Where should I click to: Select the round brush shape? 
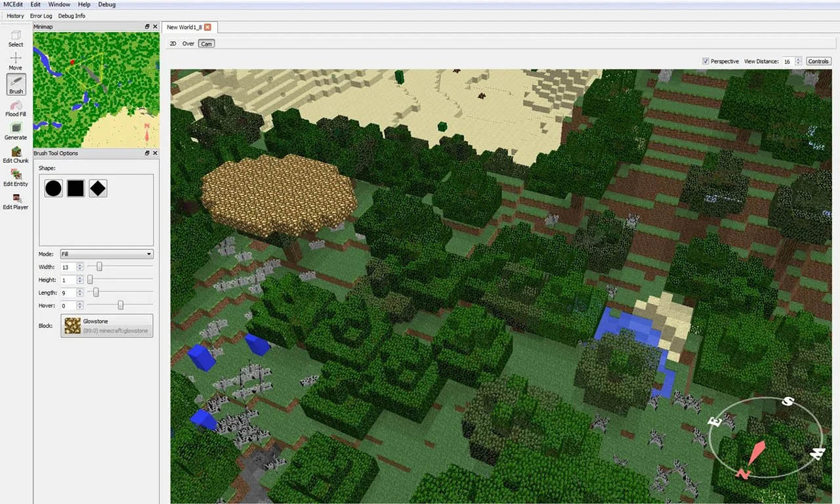tap(53, 189)
